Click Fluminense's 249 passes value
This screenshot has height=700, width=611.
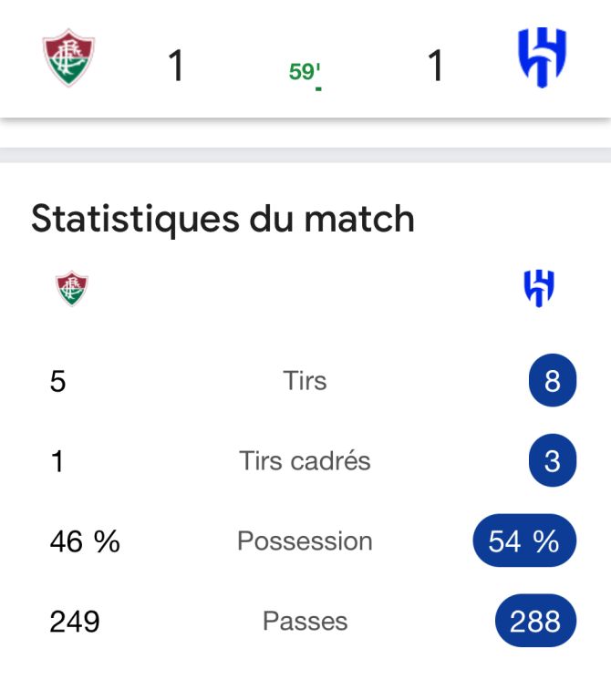click(75, 622)
